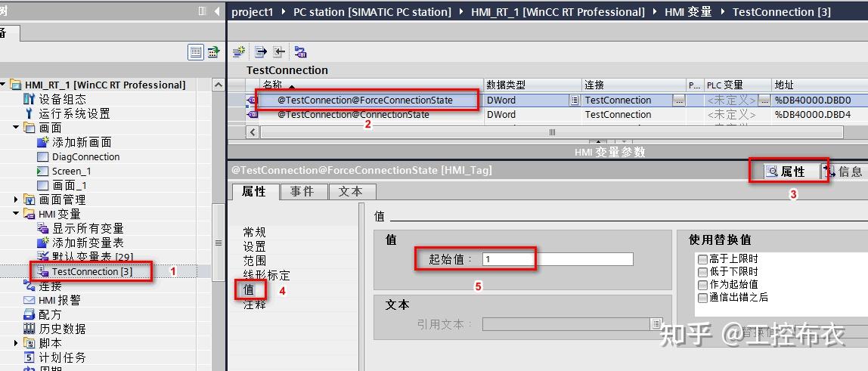
Task: Open the 信息 inspector tab
Action: tap(845, 172)
